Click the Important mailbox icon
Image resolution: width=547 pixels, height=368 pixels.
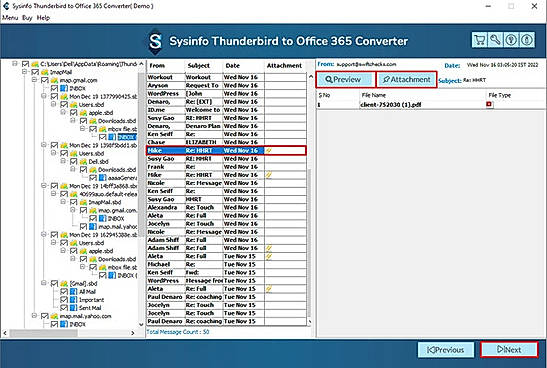[x=74, y=300]
